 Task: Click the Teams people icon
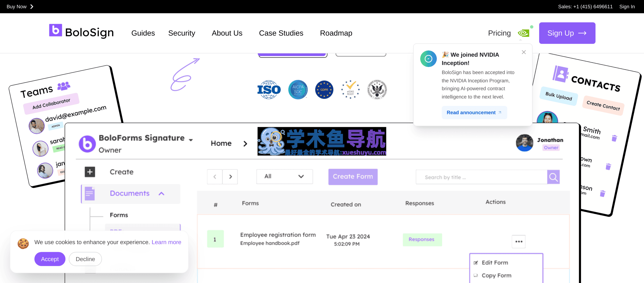click(64, 86)
